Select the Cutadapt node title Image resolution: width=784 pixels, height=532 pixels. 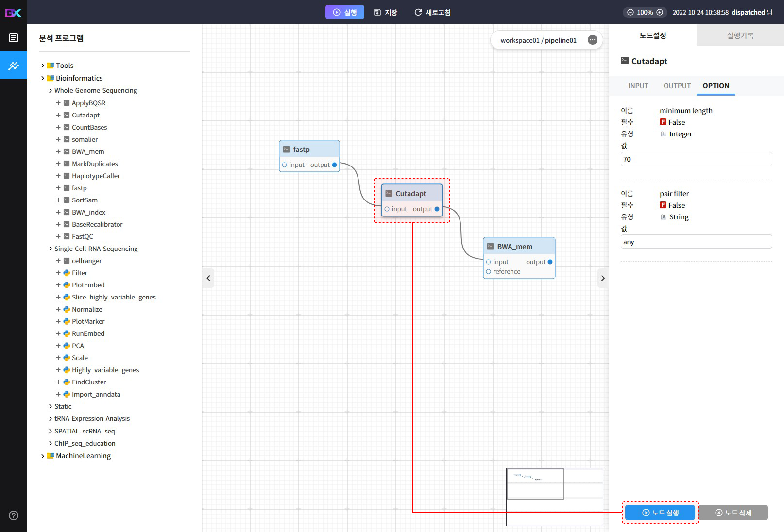411,194
